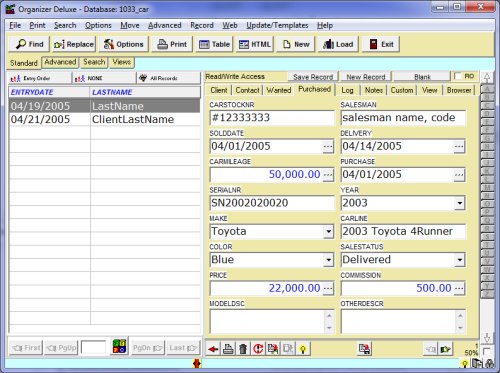Screen dimensions: 500x373
Task: Click the OTHERDESCR scroll up arrow
Action: (460, 315)
